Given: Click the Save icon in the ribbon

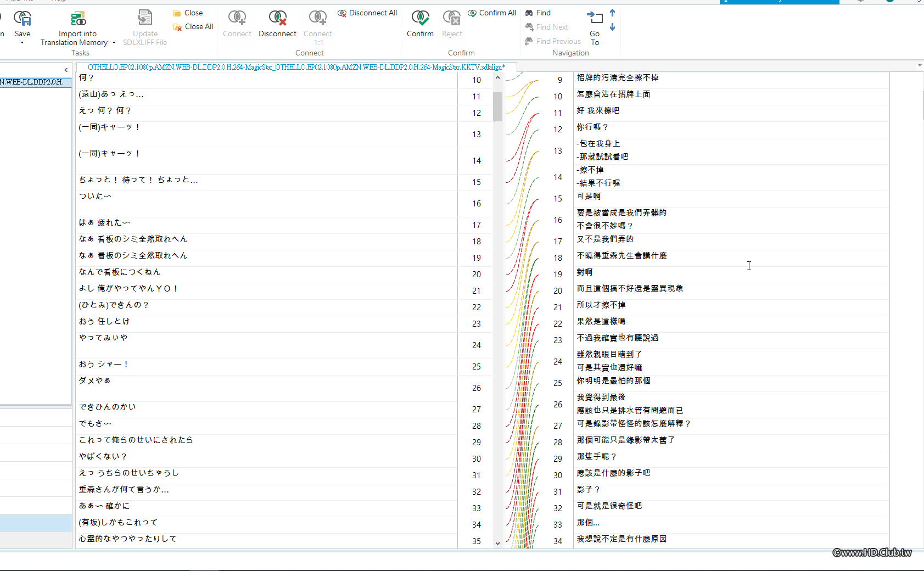Looking at the screenshot, I should click(22, 19).
